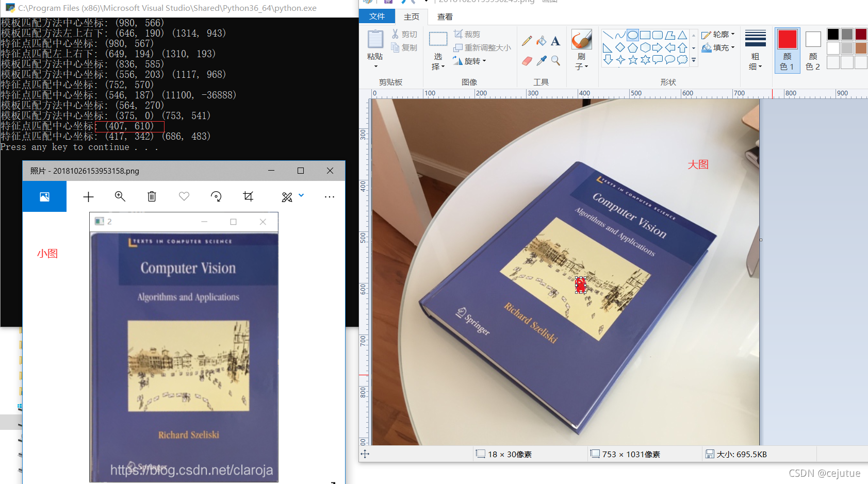Choose the Pentagon shape
The image size is (868, 484).
633,47
